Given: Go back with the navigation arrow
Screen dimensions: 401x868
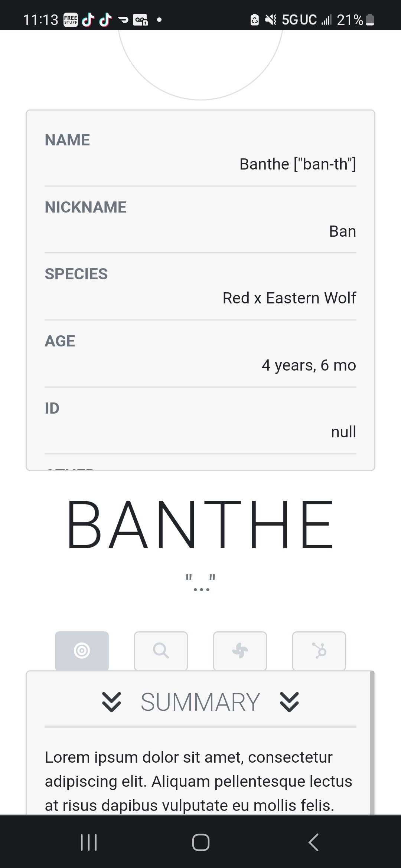Looking at the screenshot, I should pos(313,842).
